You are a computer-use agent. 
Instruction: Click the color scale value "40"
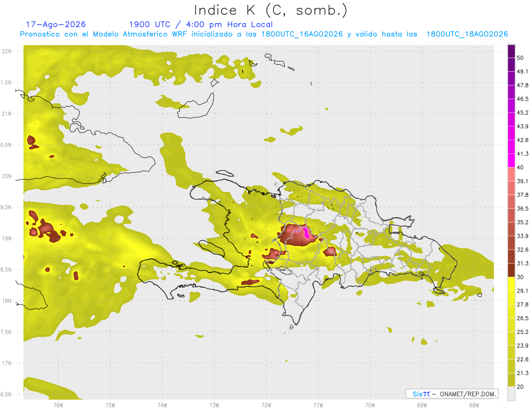[x=520, y=168]
